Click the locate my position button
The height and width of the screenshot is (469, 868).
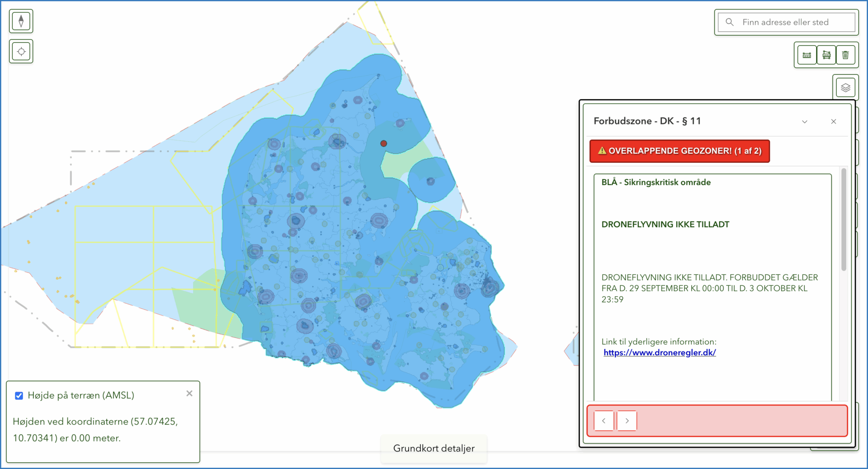21,52
